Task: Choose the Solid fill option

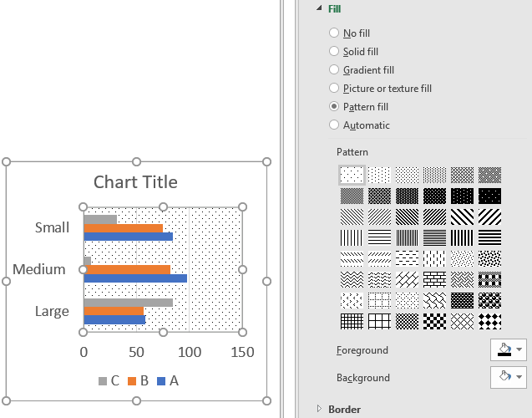Action: tap(334, 51)
